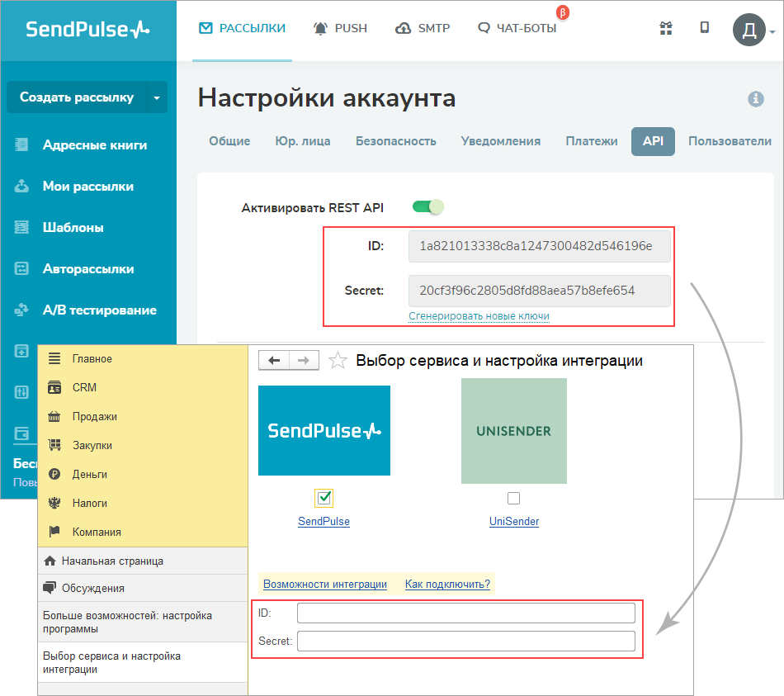Add page to favorites with star icon
This screenshot has width=784, height=696.
(338, 360)
